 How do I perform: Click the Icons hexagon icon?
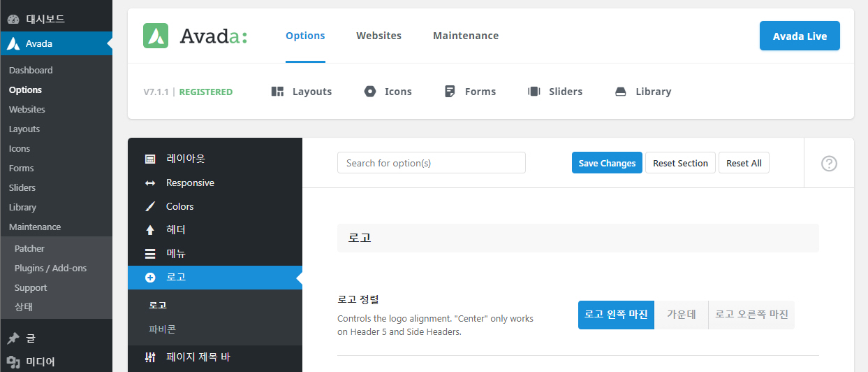(x=370, y=92)
